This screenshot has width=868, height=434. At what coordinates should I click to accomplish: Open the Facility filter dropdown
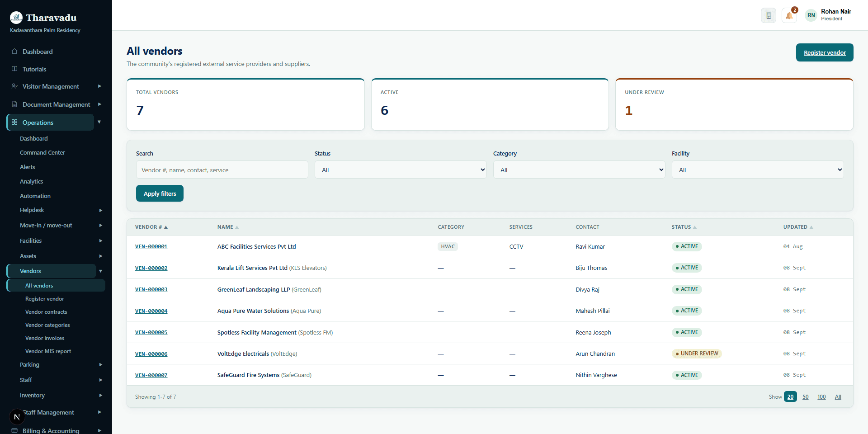pyautogui.click(x=758, y=170)
